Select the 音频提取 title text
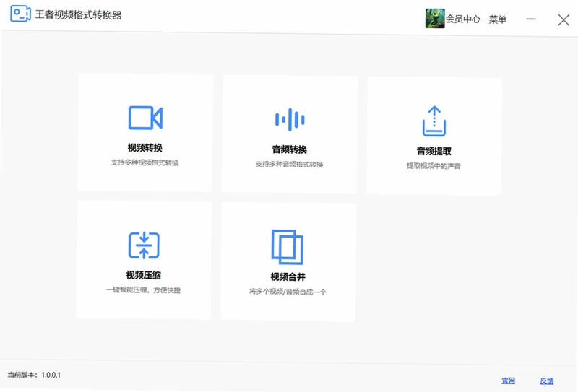The width and height of the screenshot is (578, 392). pyautogui.click(x=434, y=151)
